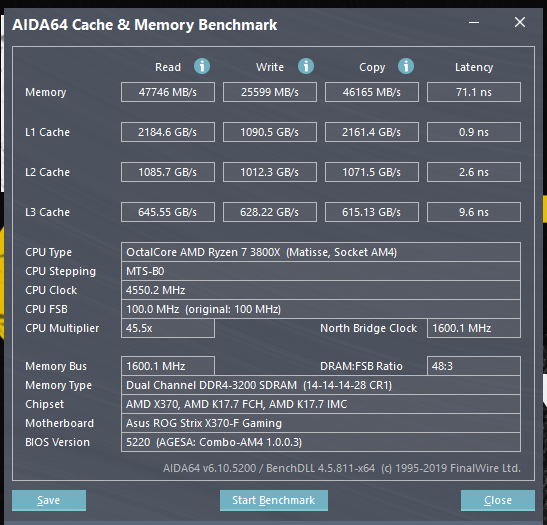Click the Write benchmark info icon
This screenshot has width=547, height=525.
[306, 66]
